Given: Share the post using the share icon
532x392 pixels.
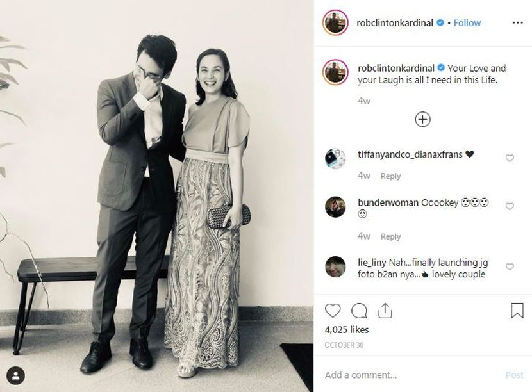Looking at the screenshot, I should point(385,311).
